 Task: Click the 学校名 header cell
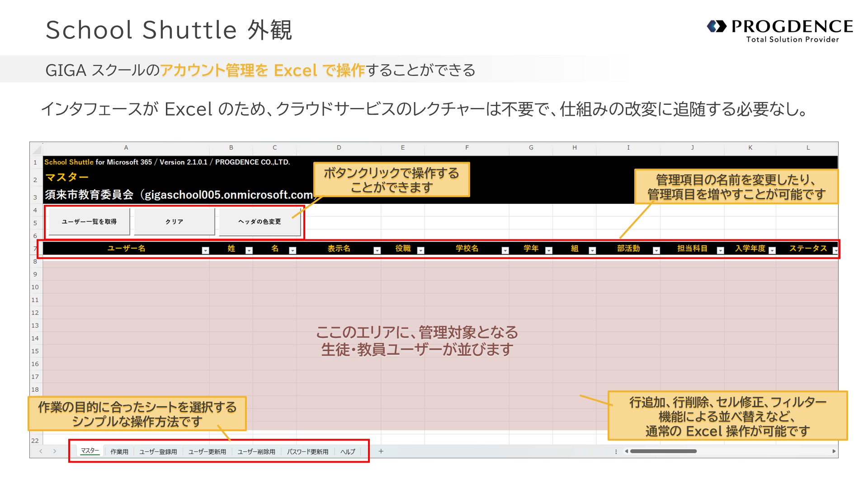point(467,249)
